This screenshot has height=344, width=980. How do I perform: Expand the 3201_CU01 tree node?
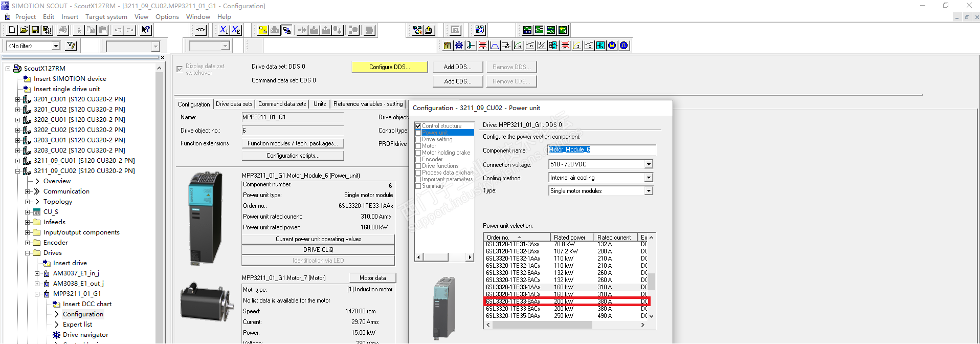coord(18,99)
